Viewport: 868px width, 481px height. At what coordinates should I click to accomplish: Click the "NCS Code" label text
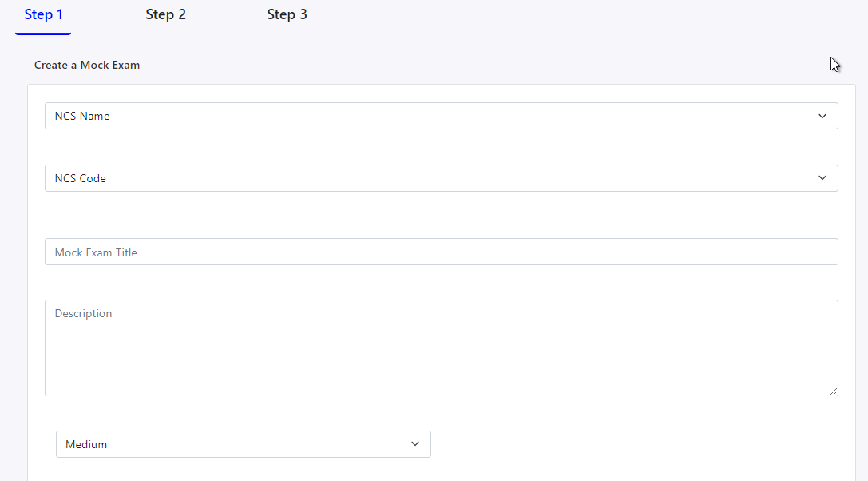(80, 178)
